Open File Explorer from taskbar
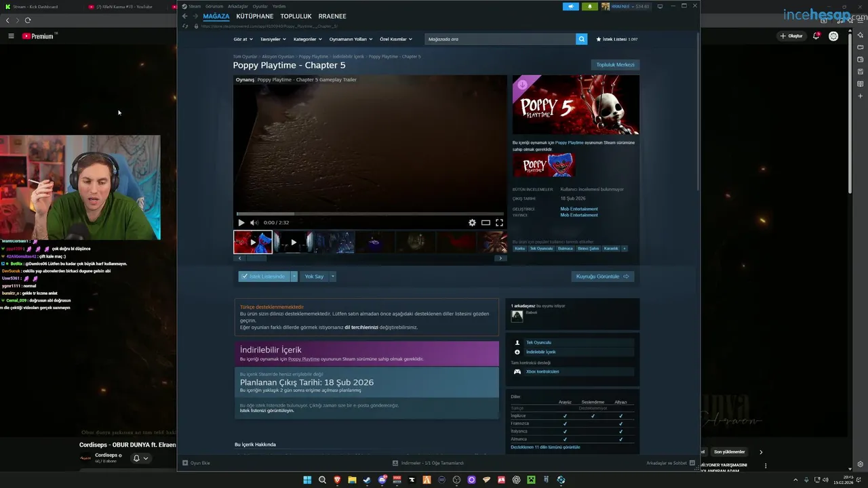The height and width of the screenshot is (488, 868). [x=352, y=480]
